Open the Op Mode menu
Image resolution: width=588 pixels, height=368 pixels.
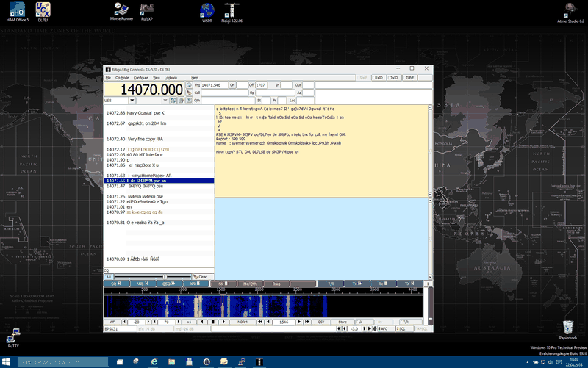[x=122, y=78]
